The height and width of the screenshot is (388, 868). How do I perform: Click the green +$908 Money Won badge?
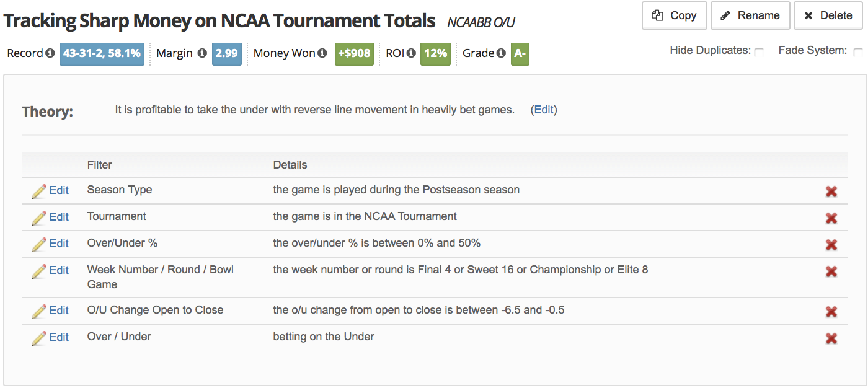tap(354, 53)
